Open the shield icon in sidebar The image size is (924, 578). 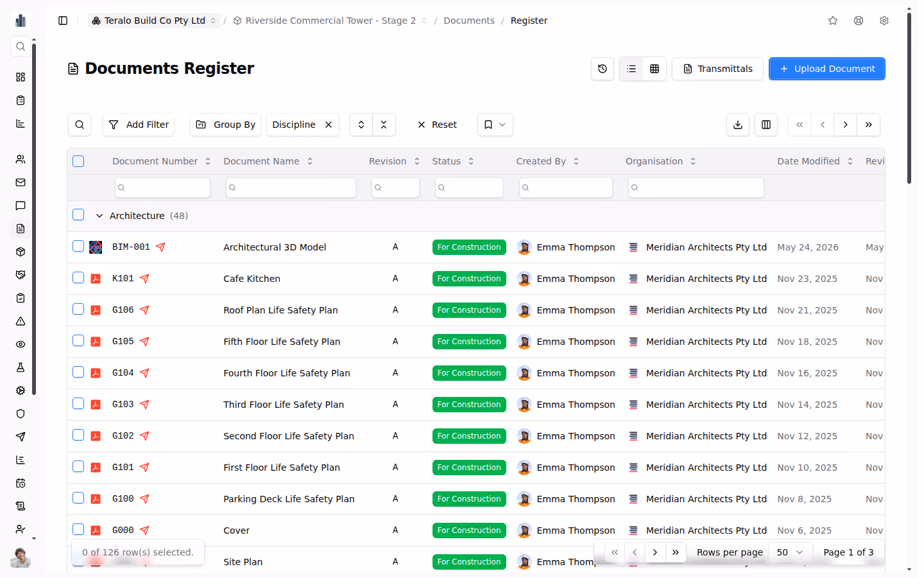tap(21, 414)
